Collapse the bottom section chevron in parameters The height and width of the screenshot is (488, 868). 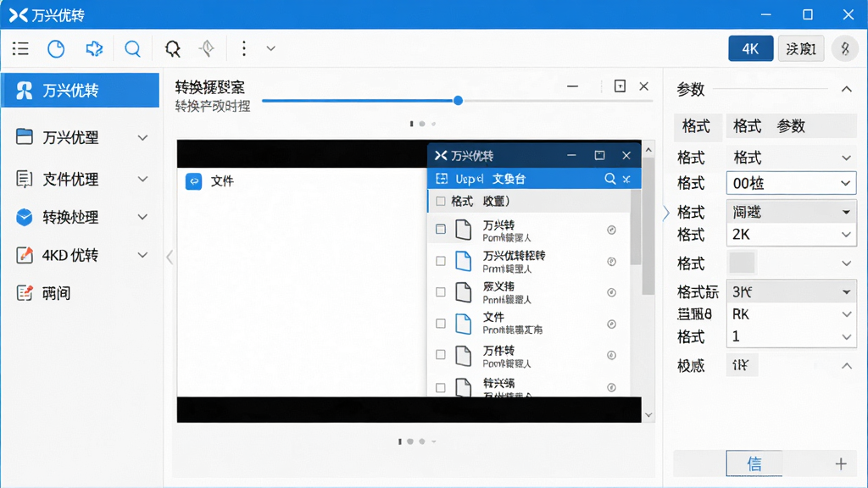pyautogui.click(x=847, y=366)
